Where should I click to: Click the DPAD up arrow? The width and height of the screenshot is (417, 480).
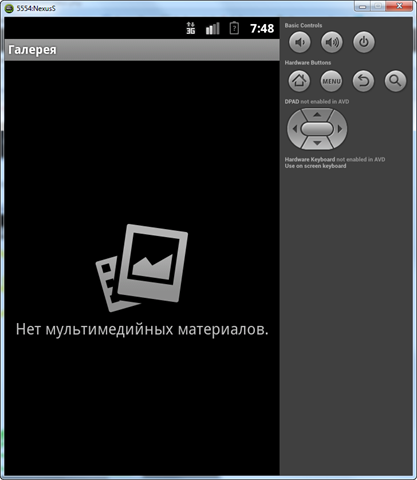(x=317, y=115)
